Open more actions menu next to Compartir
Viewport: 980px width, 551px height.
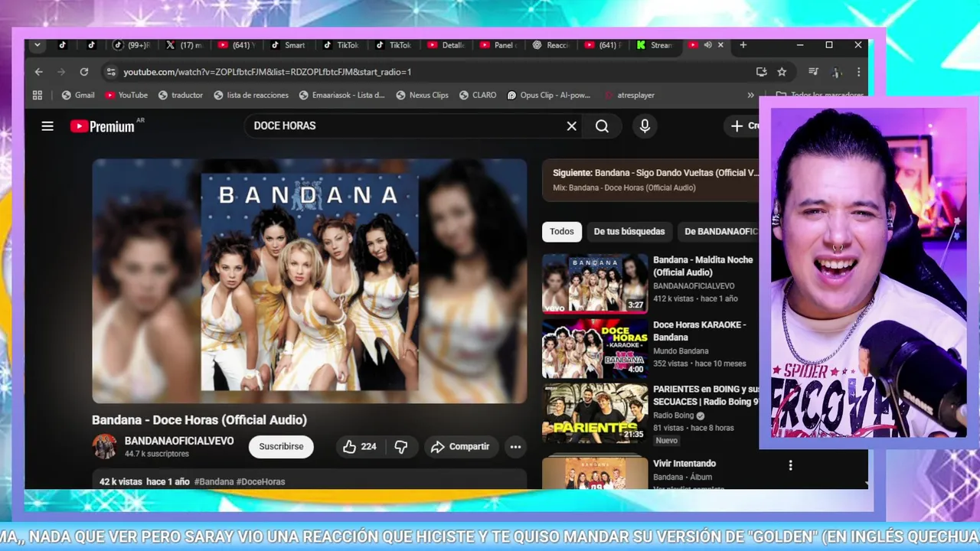point(515,447)
